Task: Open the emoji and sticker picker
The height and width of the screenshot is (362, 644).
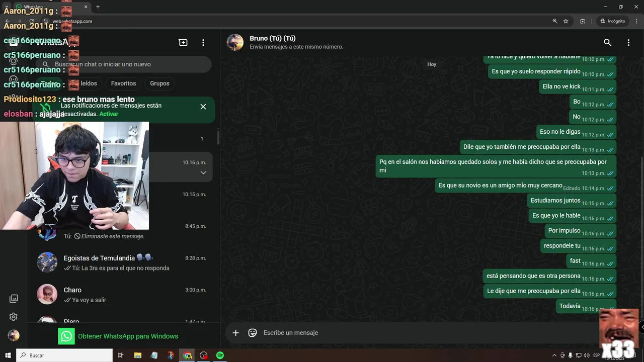Action: click(253, 333)
